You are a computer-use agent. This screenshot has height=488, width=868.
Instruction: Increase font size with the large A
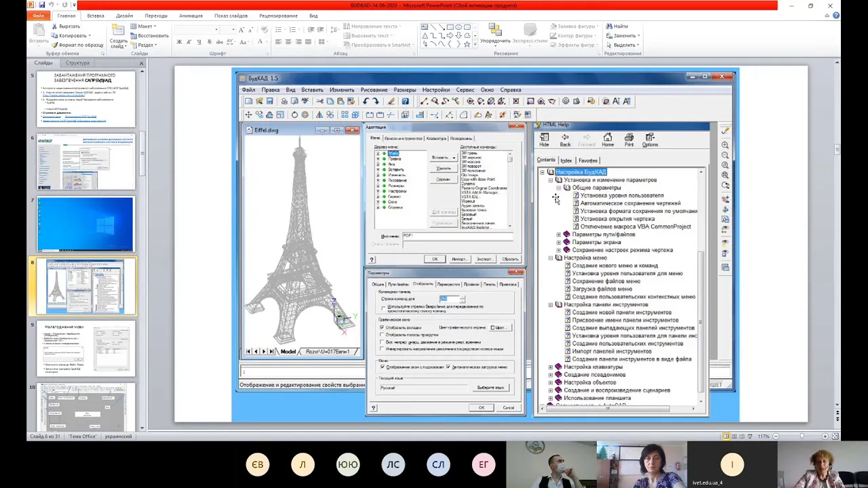(241, 30)
